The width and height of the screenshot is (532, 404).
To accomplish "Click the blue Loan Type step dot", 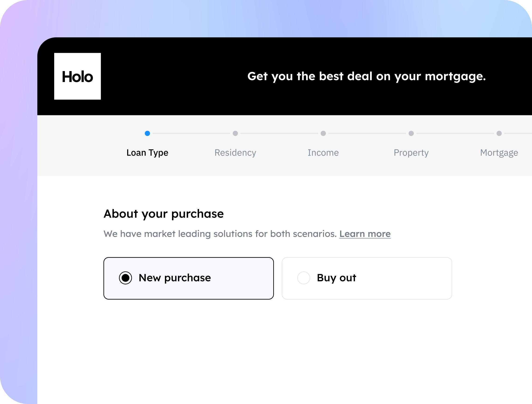I will (x=147, y=133).
